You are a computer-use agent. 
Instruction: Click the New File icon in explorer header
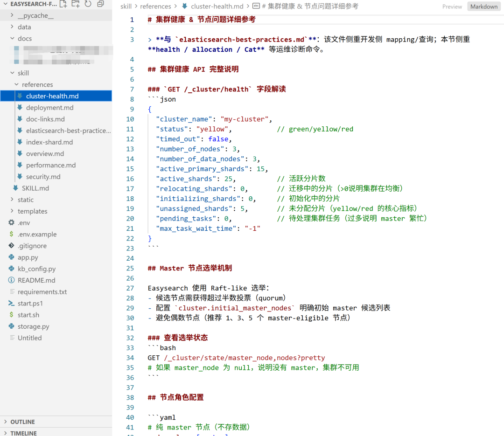click(63, 4)
